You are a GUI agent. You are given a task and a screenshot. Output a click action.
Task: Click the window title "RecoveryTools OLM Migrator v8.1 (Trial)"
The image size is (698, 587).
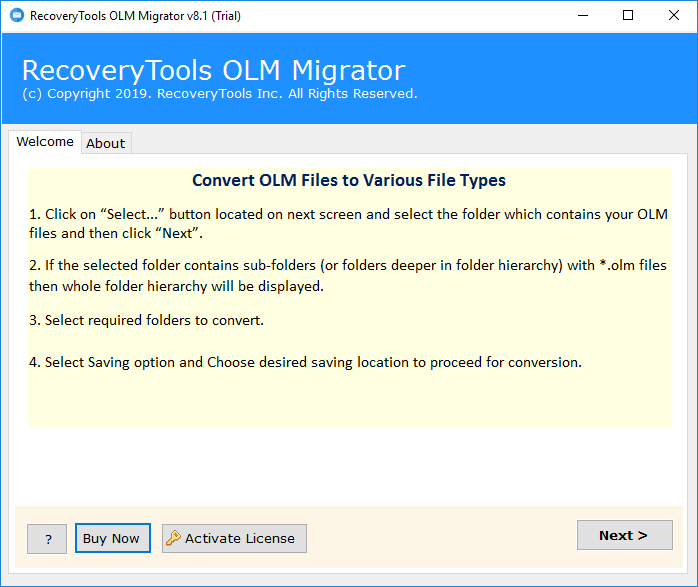pos(135,16)
